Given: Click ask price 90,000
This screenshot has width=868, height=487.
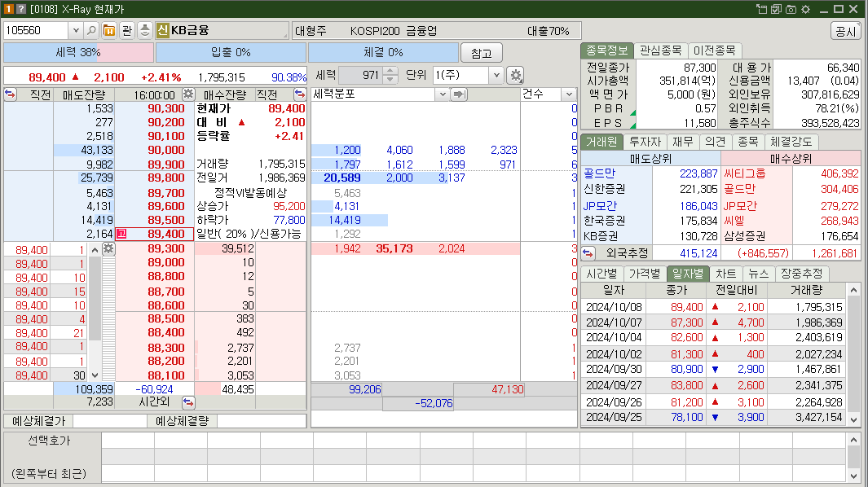Looking at the screenshot, I should tap(166, 150).
